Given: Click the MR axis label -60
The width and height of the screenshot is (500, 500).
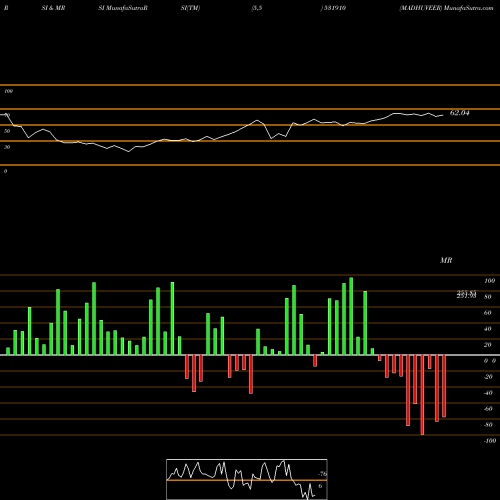Looking at the screenshot, I should click(488, 409).
